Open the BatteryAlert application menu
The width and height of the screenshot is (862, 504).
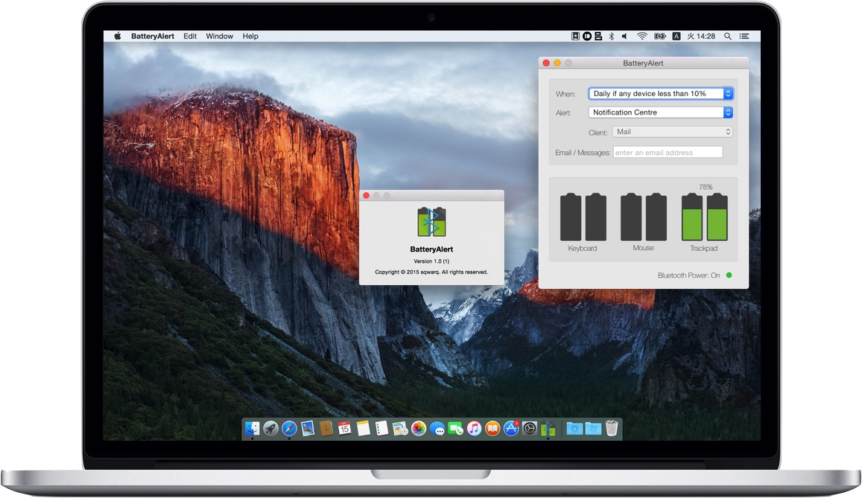(x=152, y=36)
